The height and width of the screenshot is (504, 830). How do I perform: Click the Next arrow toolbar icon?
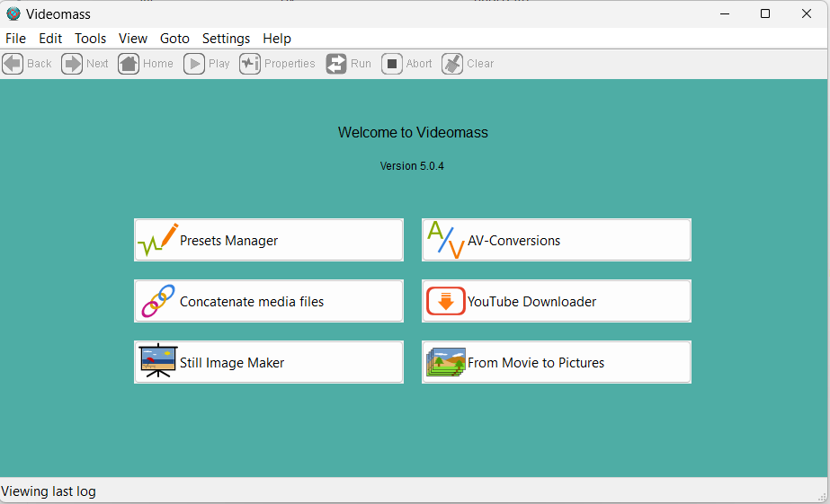[x=71, y=64]
